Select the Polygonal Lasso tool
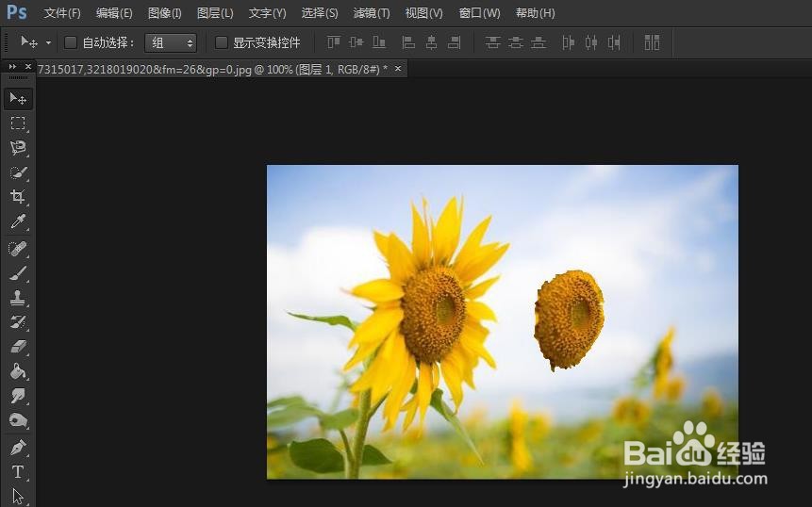Viewport: 812px width, 507px height. point(18,148)
